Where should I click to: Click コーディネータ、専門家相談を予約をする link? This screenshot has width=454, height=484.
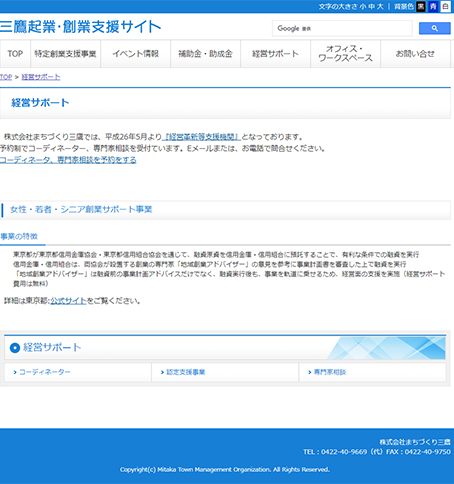tap(68, 160)
